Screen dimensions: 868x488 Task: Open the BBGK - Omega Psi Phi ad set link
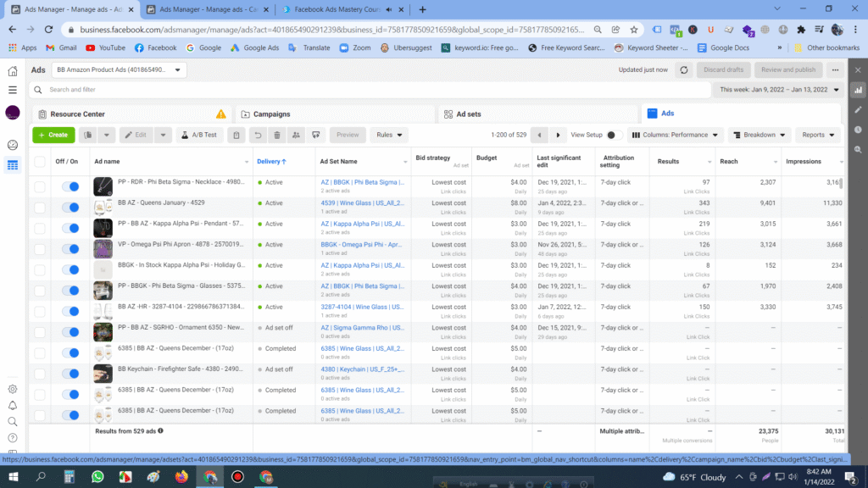(x=361, y=245)
